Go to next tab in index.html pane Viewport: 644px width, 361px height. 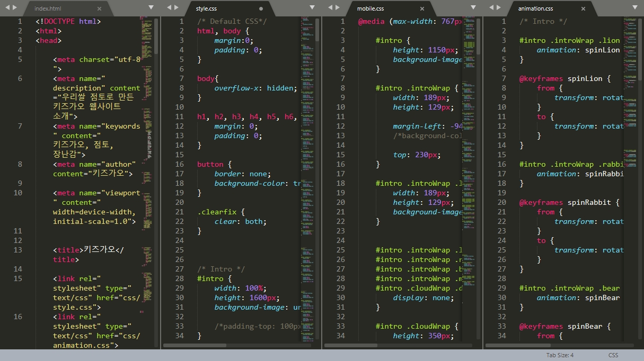[15, 7]
